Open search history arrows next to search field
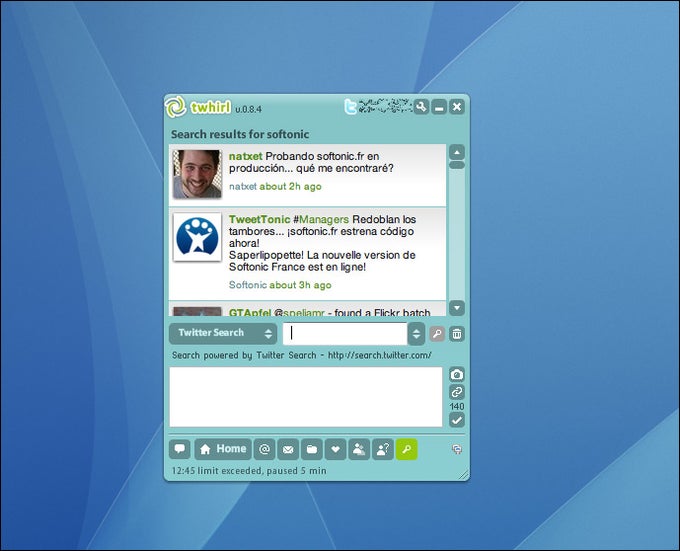 click(x=416, y=334)
